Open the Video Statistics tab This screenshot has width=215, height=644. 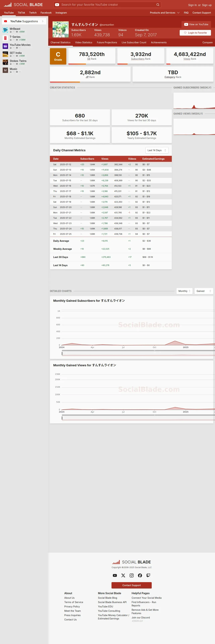click(x=84, y=42)
